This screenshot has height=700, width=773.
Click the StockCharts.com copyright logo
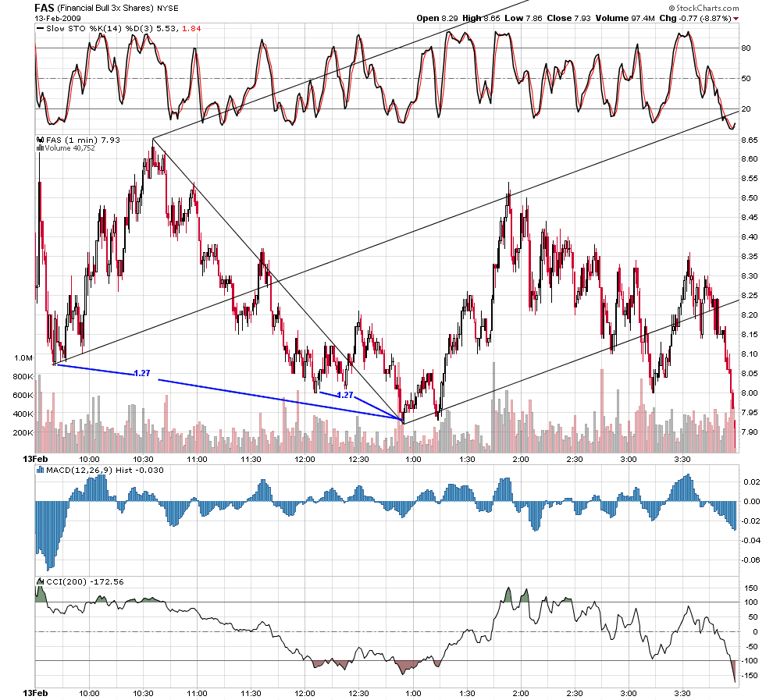704,8
